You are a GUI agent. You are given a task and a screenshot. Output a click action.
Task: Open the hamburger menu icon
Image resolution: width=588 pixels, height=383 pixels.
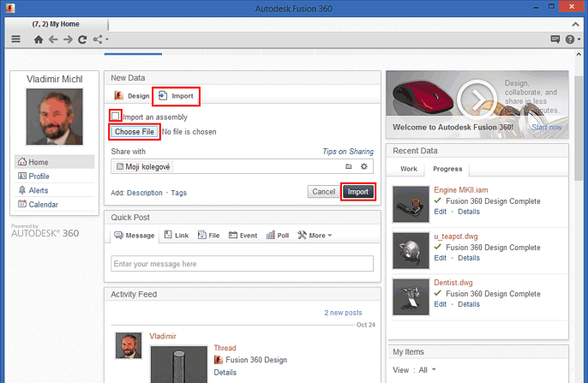(x=15, y=39)
